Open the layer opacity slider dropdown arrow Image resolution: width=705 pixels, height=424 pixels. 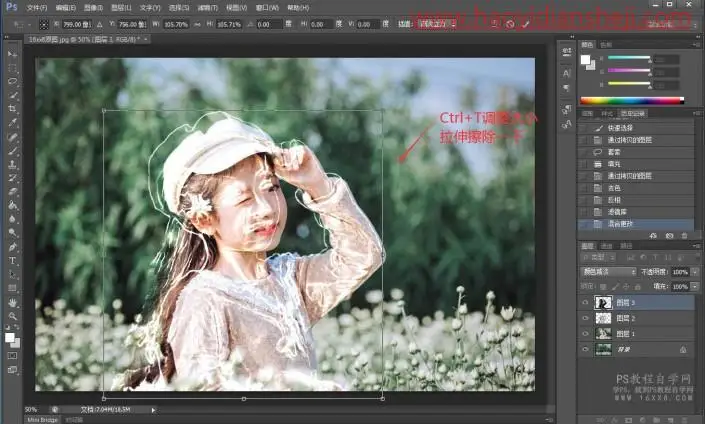(695, 272)
